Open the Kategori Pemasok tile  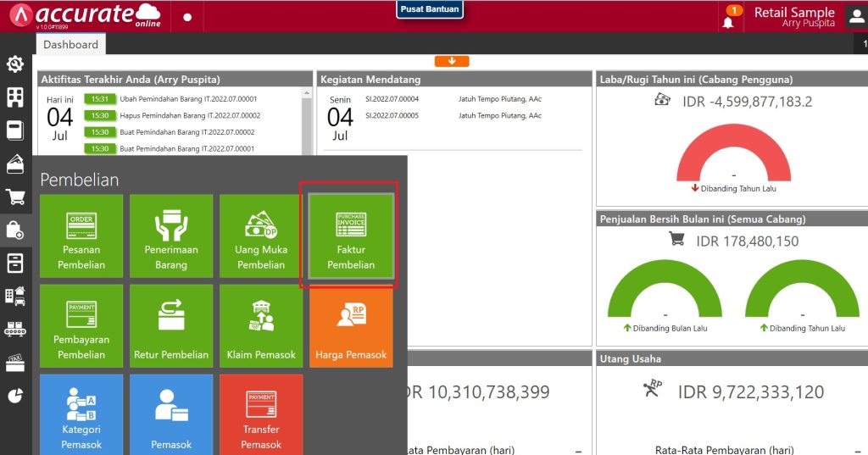click(81, 415)
